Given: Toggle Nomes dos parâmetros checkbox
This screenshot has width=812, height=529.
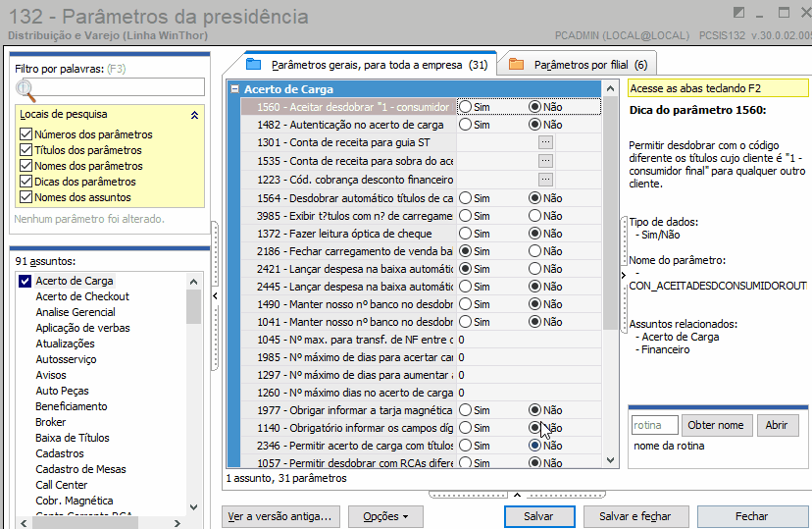Looking at the screenshot, I should pos(25,166).
